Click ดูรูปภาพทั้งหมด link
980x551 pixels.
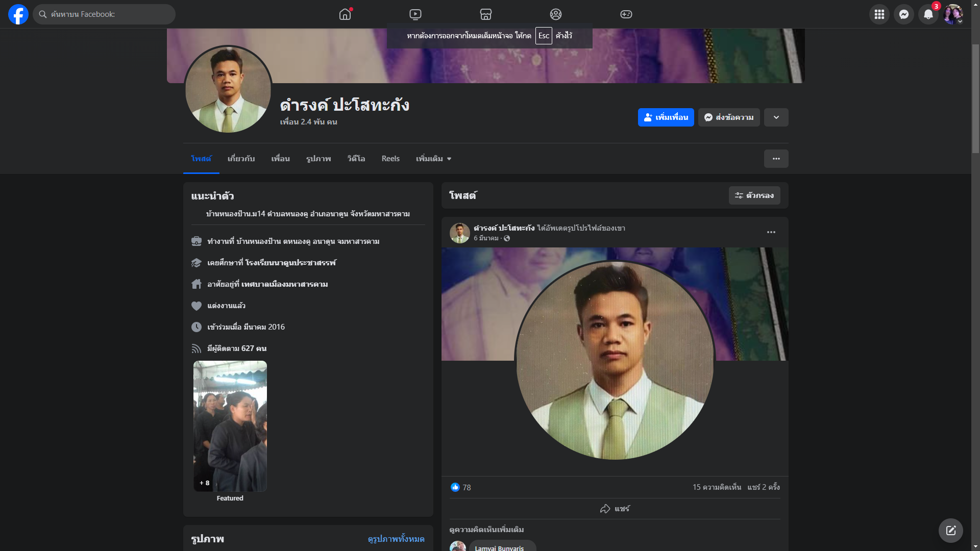(x=396, y=539)
